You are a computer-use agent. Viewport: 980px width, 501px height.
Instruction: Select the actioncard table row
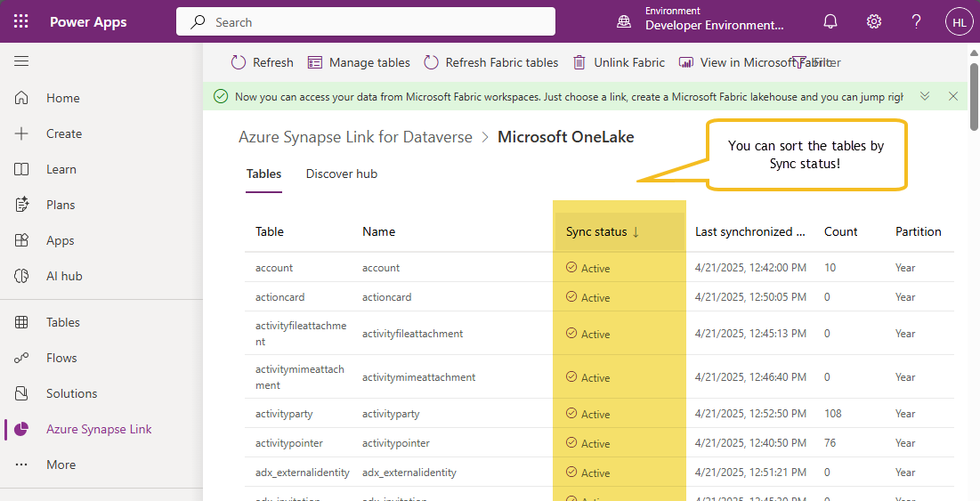coord(599,296)
